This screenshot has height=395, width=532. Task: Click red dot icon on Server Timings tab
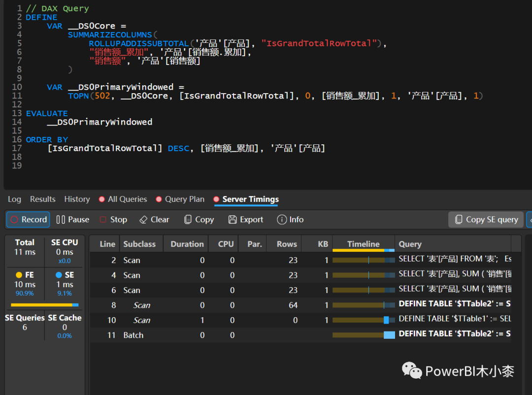click(216, 199)
